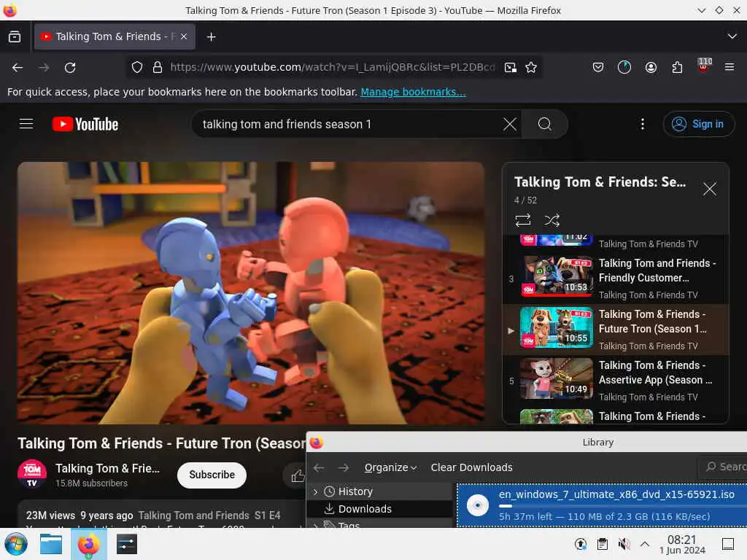Go back one page in Firefox
Screen dimensions: 747x560
[18, 68]
